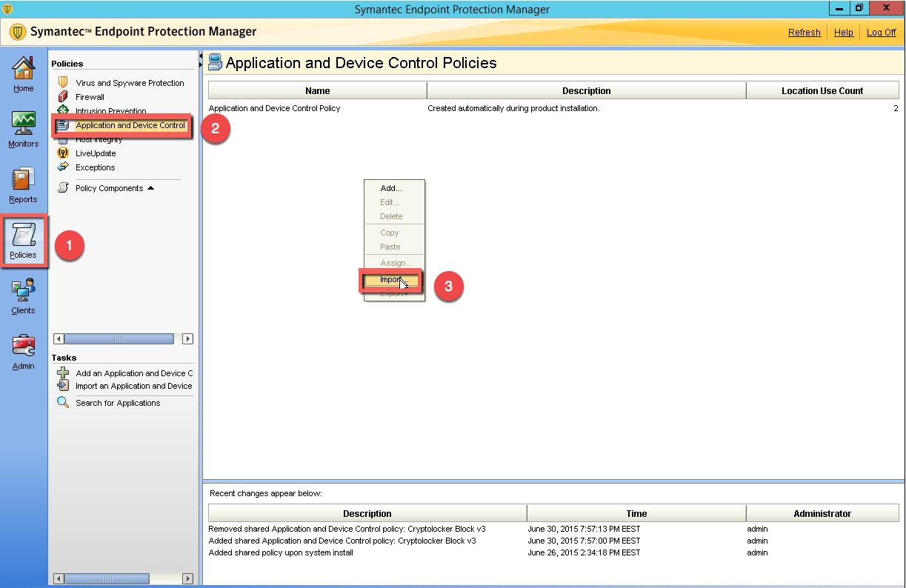This screenshot has width=906, height=588.
Task: Open the Home section icon
Action: pos(23,69)
